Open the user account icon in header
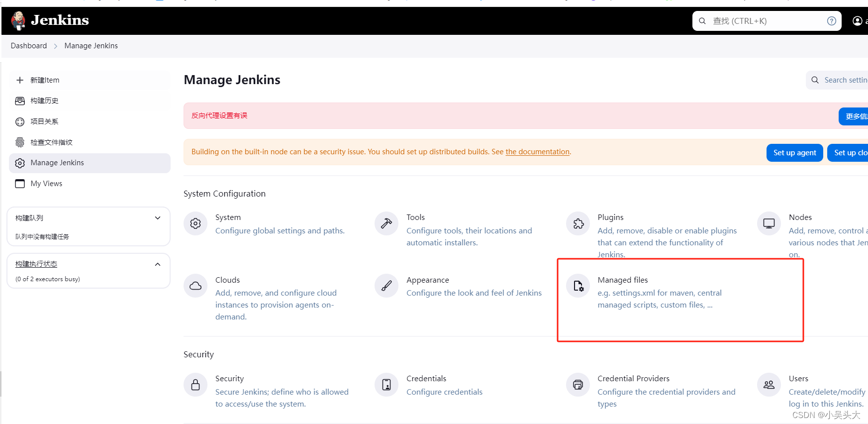This screenshot has height=424, width=868. click(858, 21)
